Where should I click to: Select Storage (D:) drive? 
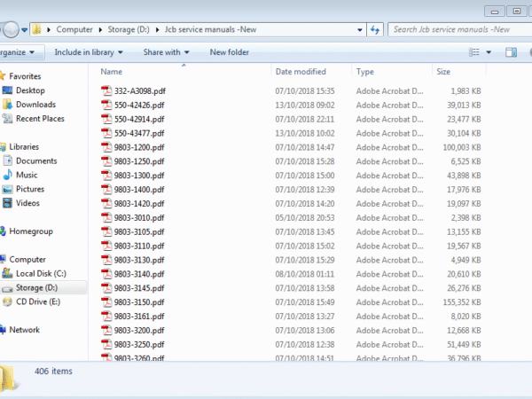click(x=36, y=287)
